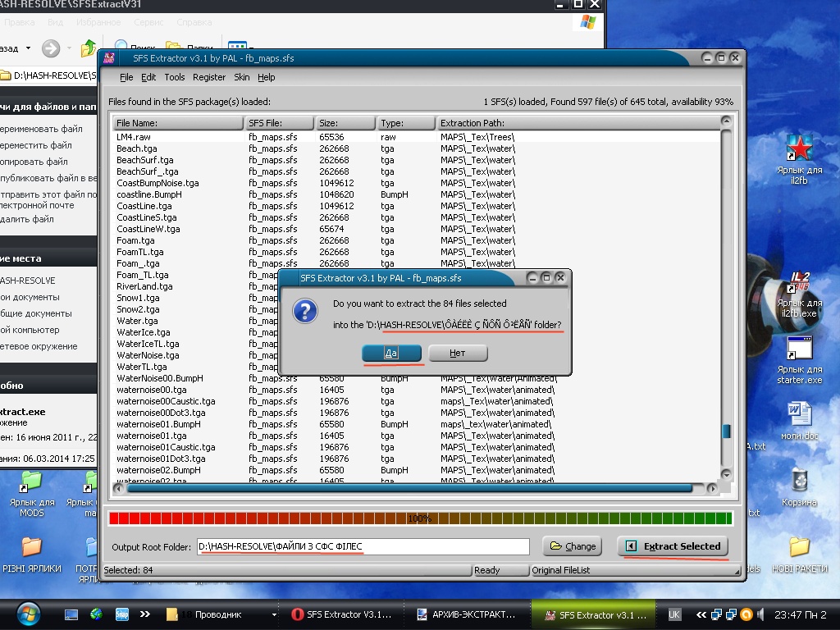Select the Beach.tga file row
Image resolution: width=840 pixels, height=630 pixels.
click(417, 148)
